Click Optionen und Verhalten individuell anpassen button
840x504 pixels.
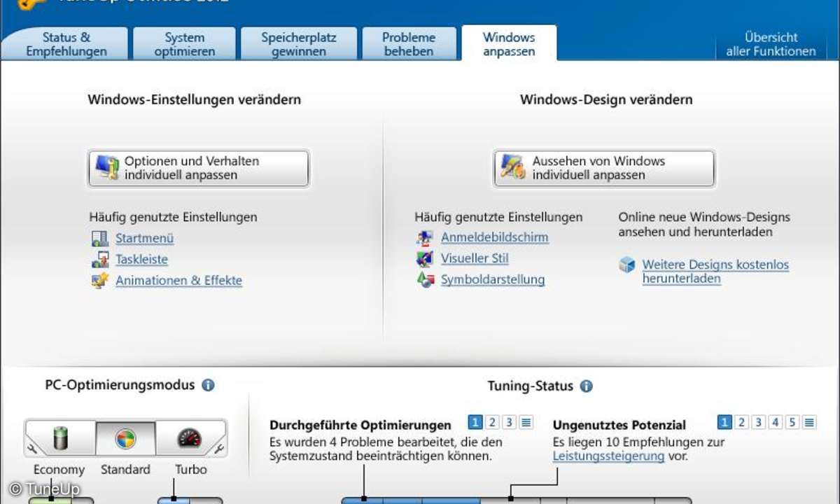click(x=199, y=168)
